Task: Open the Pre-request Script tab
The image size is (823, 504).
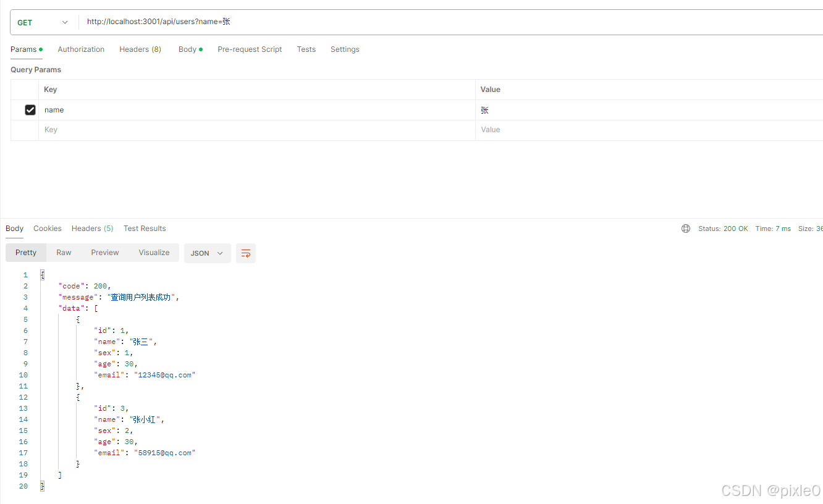Action: pos(250,49)
